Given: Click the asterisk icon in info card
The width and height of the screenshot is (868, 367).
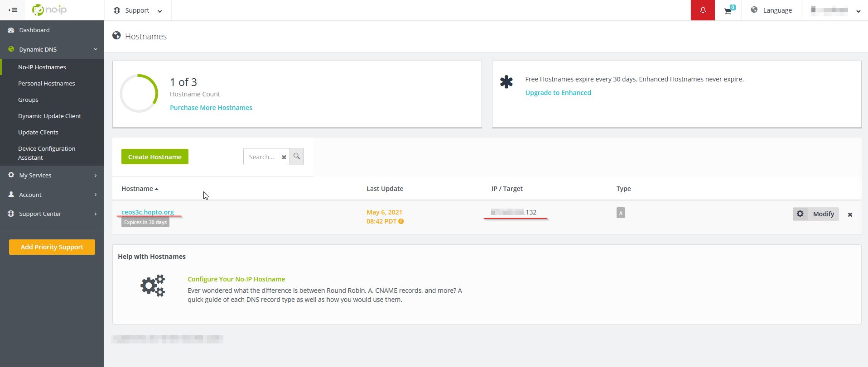Looking at the screenshot, I should pyautogui.click(x=506, y=82).
